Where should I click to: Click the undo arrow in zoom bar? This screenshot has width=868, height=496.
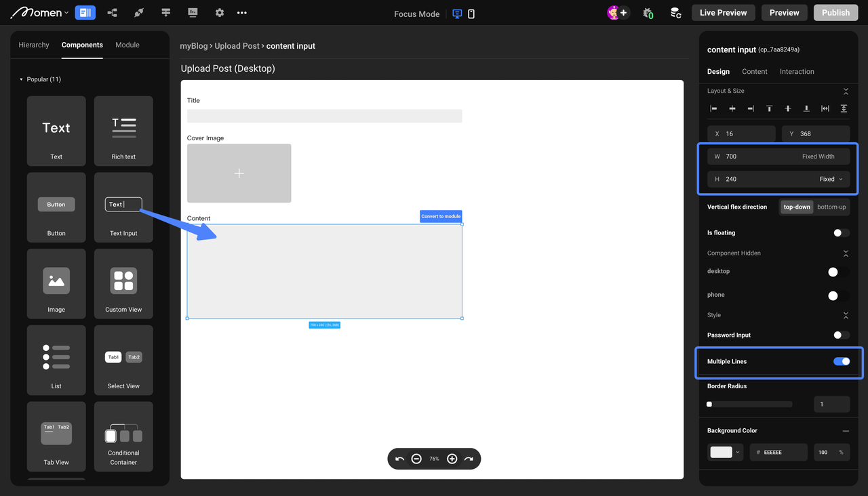pos(399,459)
